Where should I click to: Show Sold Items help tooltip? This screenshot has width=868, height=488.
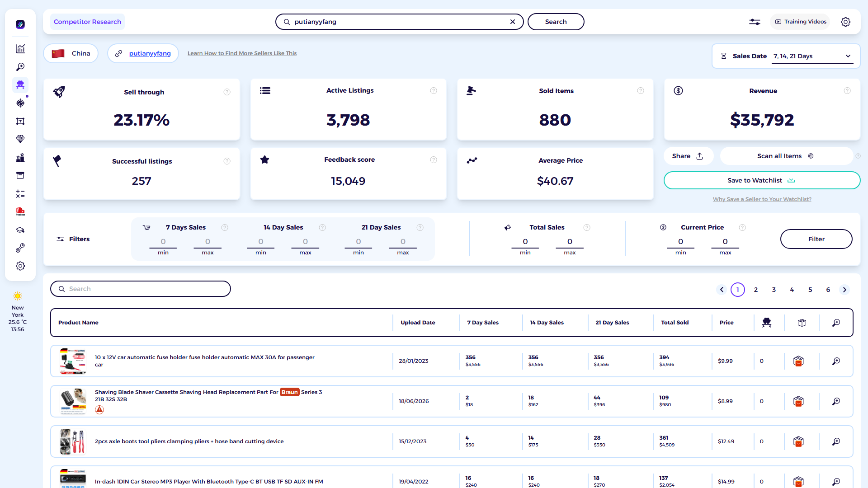point(641,91)
